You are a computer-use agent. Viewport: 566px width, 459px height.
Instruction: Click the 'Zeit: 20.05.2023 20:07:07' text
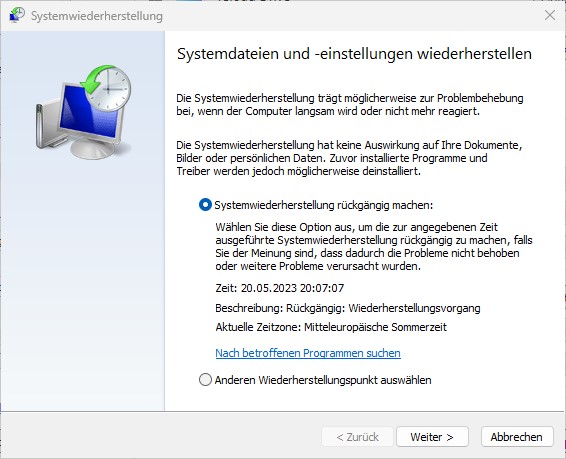point(280,288)
